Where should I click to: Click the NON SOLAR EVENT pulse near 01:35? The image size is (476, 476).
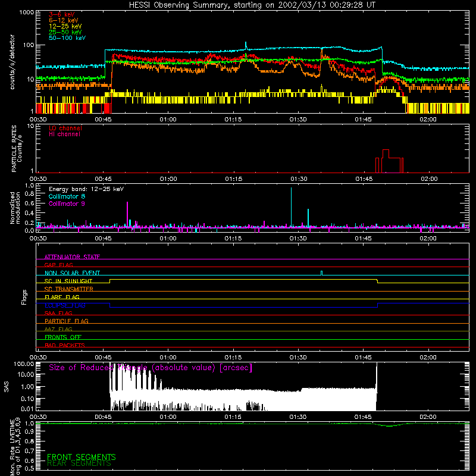pyautogui.click(x=322, y=273)
